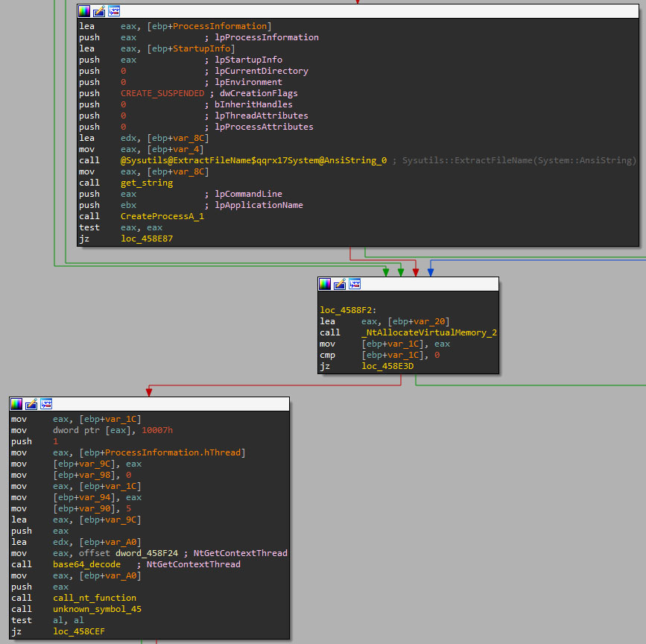Image resolution: width=646 pixels, height=644 pixels.
Task: Click the pencil edit icon on the NtGetContextThread block
Action: (x=31, y=404)
